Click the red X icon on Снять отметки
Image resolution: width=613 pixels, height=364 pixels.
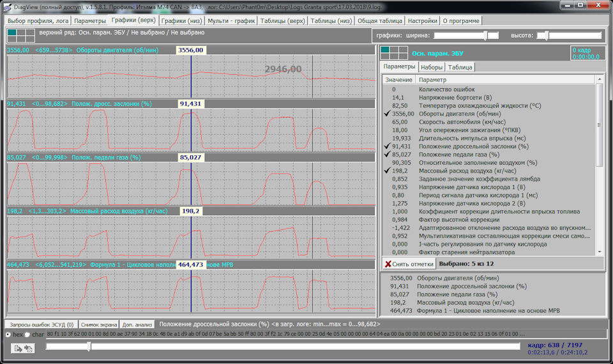point(388,264)
